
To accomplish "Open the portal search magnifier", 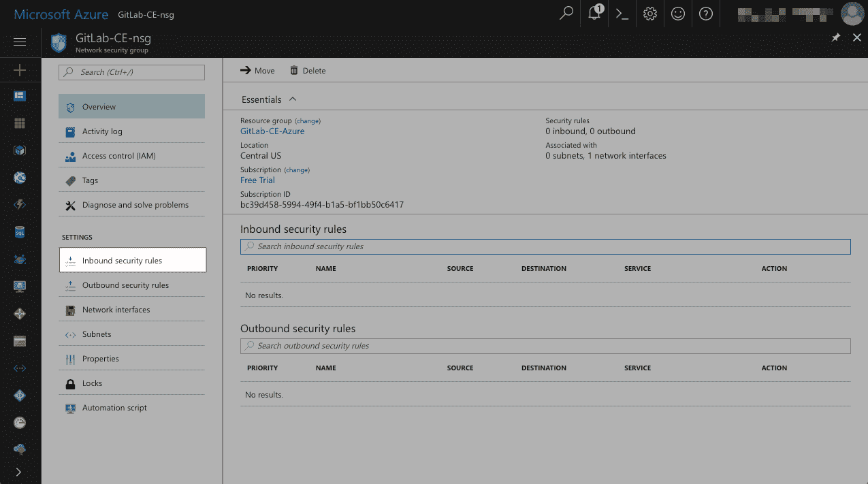I will coord(566,14).
